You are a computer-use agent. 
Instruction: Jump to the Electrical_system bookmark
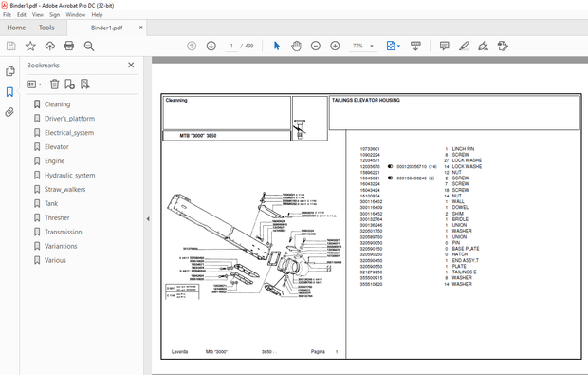tap(69, 133)
